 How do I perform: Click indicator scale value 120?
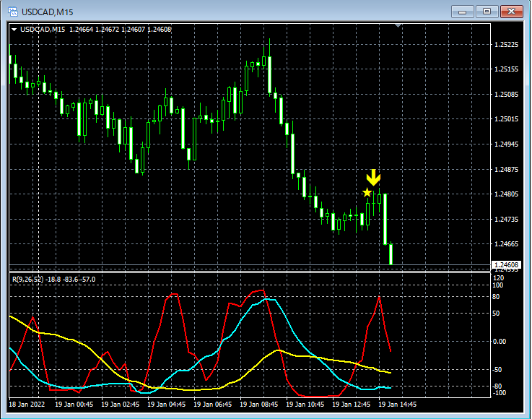coord(498,278)
